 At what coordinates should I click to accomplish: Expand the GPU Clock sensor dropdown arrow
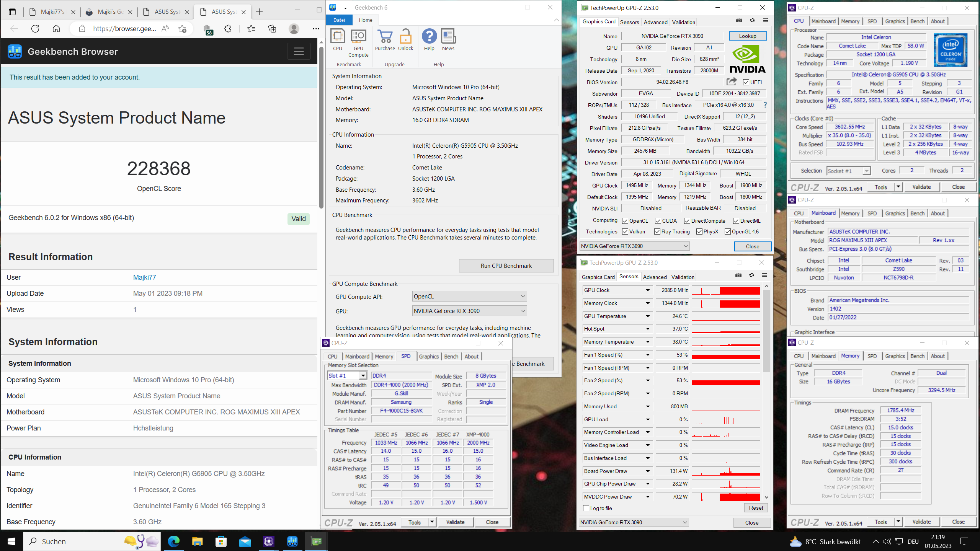(648, 290)
